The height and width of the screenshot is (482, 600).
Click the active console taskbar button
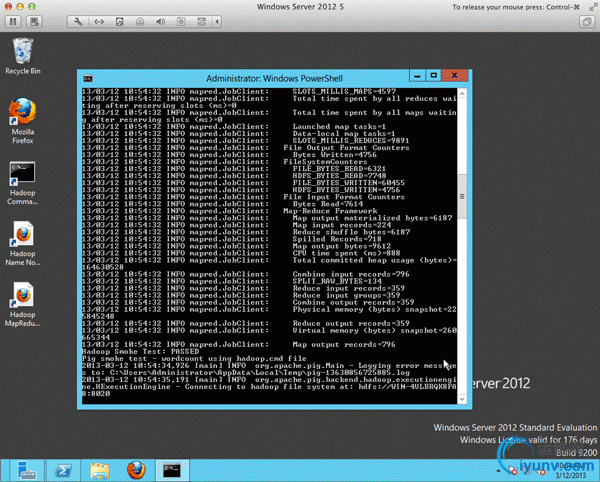point(172,470)
